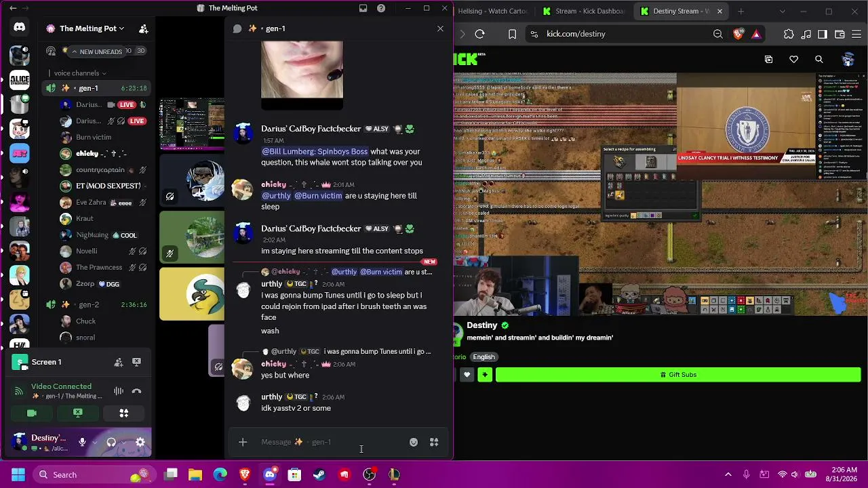Open Discord help icon in title bar
This screenshot has width=868, height=488.
(x=381, y=8)
